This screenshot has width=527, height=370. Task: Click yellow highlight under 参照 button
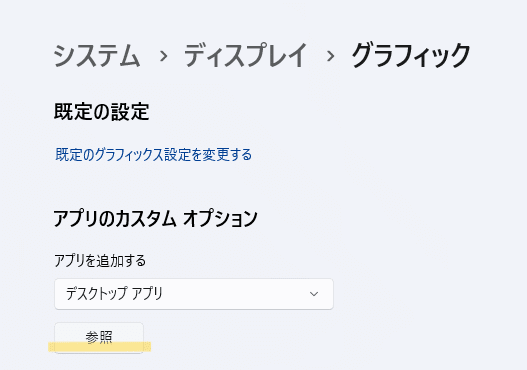tap(99, 347)
